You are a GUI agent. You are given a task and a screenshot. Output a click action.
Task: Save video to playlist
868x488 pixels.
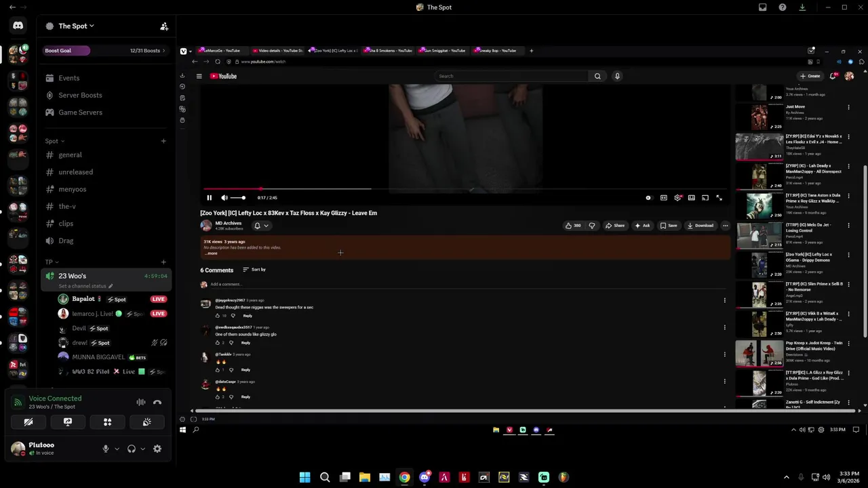tap(669, 226)
